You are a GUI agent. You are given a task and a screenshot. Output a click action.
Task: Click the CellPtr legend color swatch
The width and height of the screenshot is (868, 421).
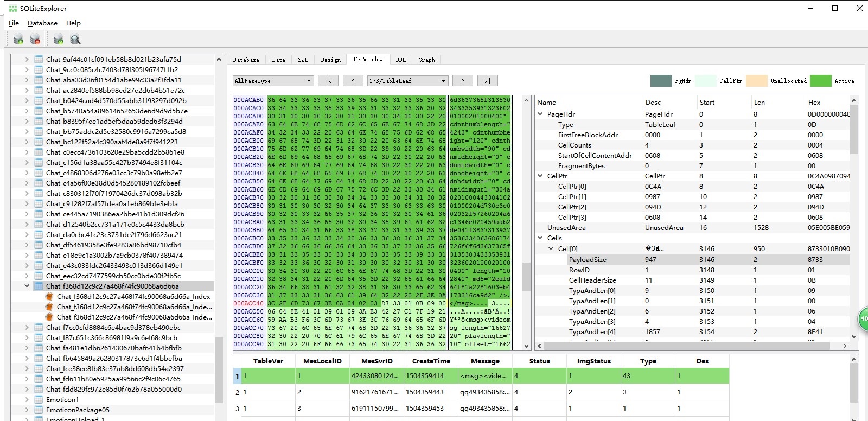click(x=705, y=81)
